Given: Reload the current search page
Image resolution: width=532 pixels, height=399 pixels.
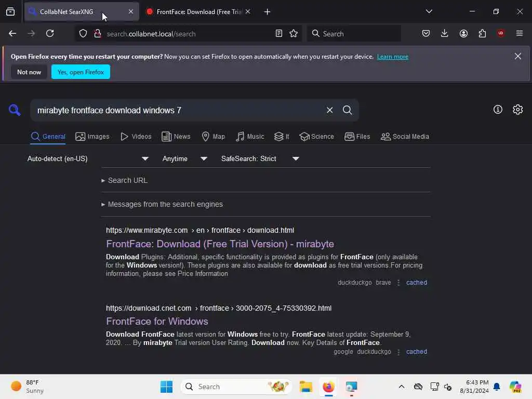Looking at the screenshot, I should coord(50,33).
